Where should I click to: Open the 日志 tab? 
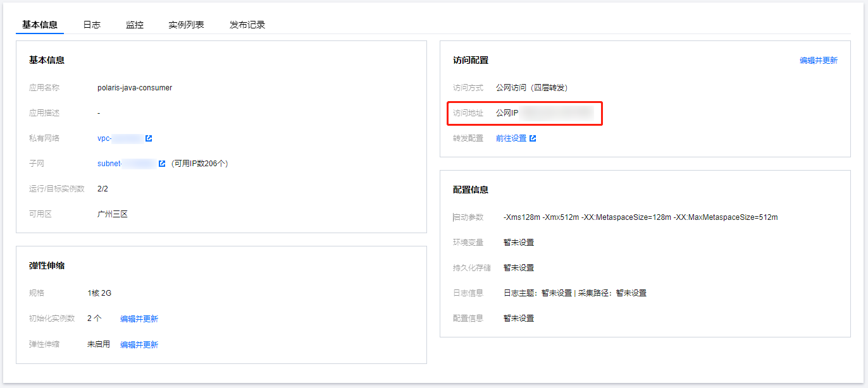pyautogui.click(x=92, y=25)
